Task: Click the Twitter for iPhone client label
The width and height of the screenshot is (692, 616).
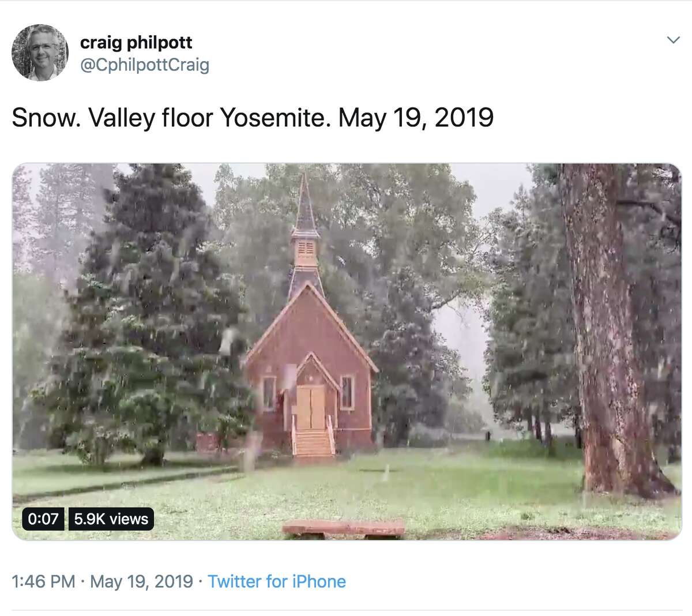Action: [x=276, y=581]
